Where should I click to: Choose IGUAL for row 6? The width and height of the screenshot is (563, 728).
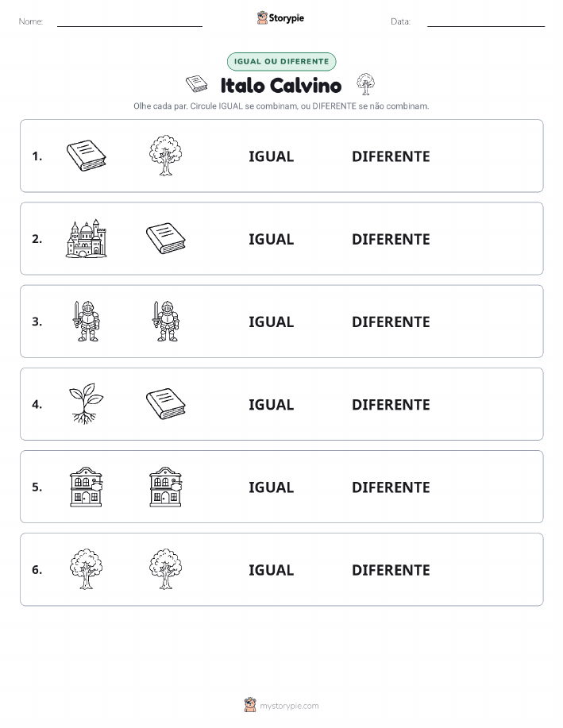pos(272,570)
